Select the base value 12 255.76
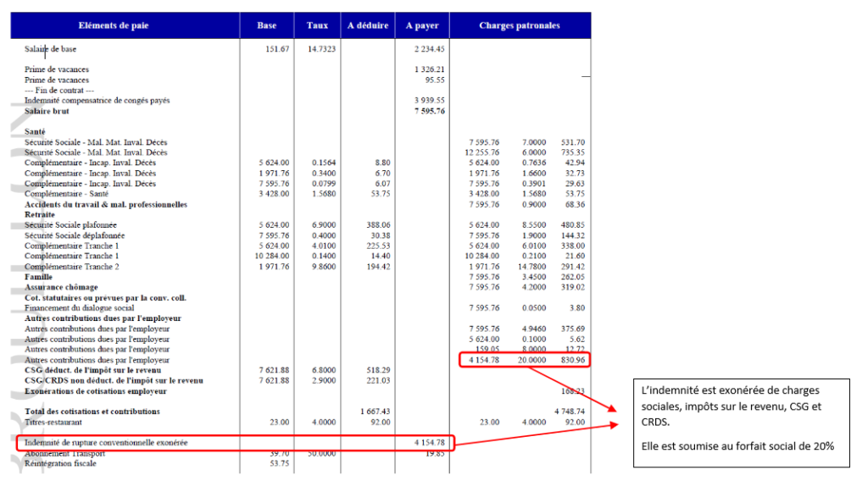The height and width of the screenshot is (492, 868). (x=481, y=152)
